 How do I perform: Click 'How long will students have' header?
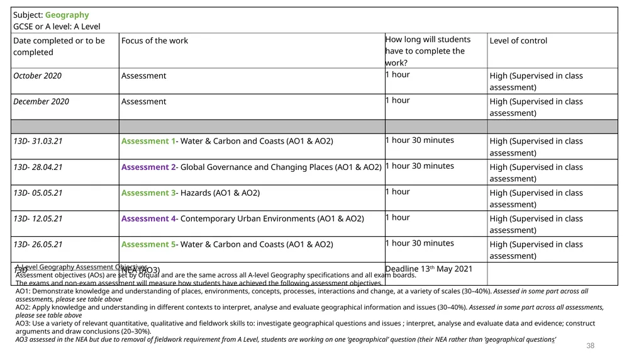click(x=428, y=51)
